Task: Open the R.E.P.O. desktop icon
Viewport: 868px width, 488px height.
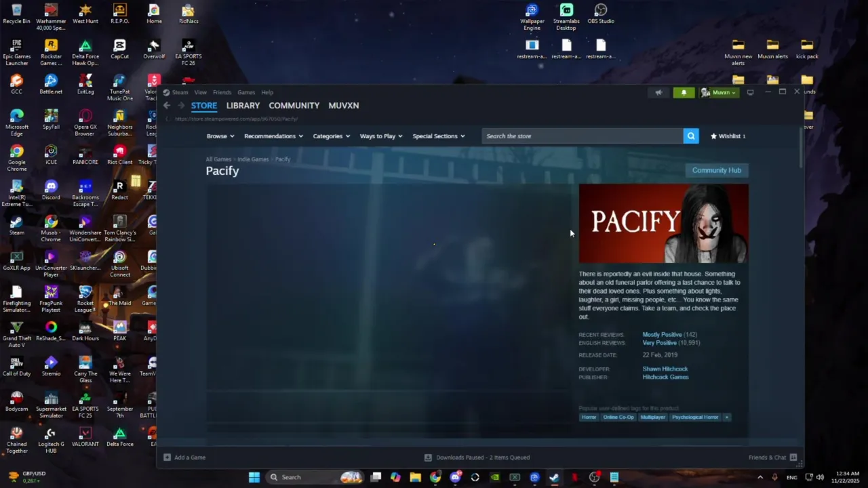Action: tap(120, 14)
